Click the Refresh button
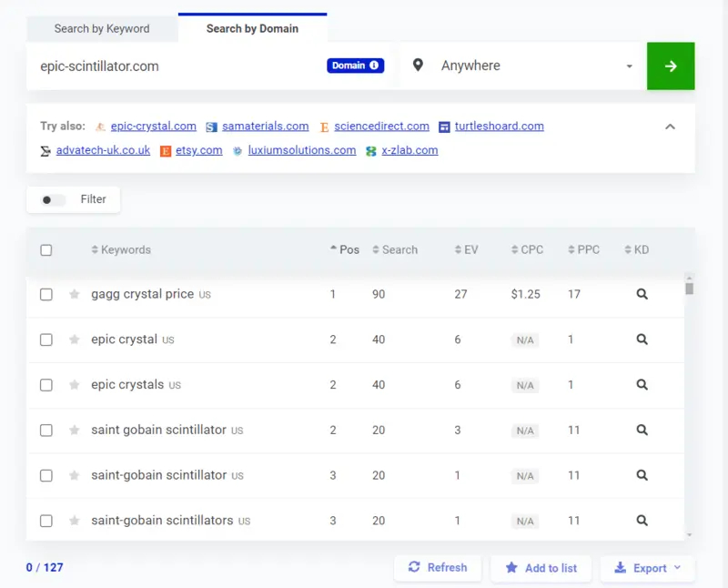728x588 pixels. [x=438, y=568]
